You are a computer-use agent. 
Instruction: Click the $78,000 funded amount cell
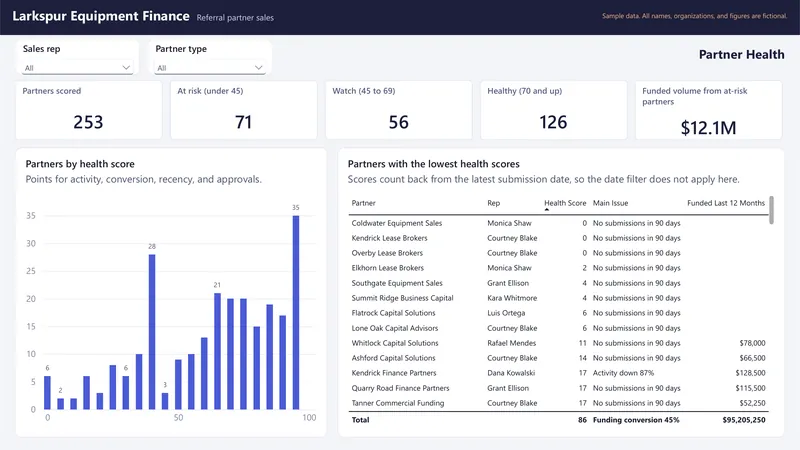(x=753, y=343)
